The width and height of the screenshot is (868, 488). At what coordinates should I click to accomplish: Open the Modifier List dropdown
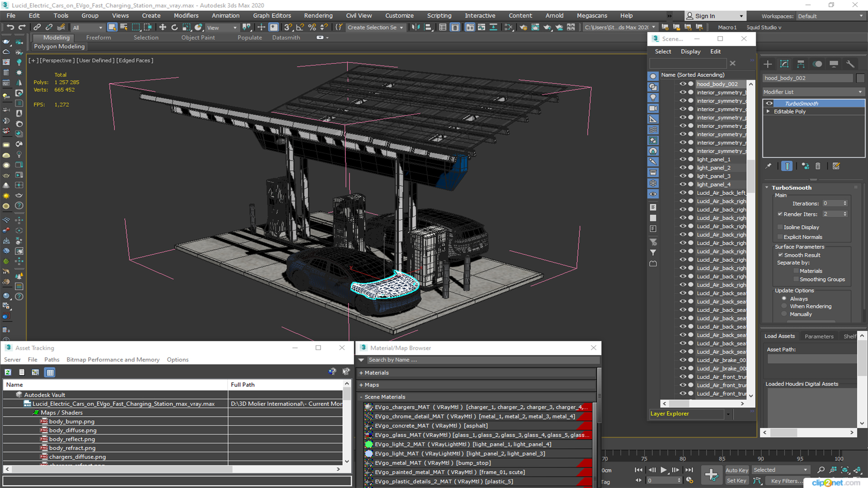(x=813, y=92)
